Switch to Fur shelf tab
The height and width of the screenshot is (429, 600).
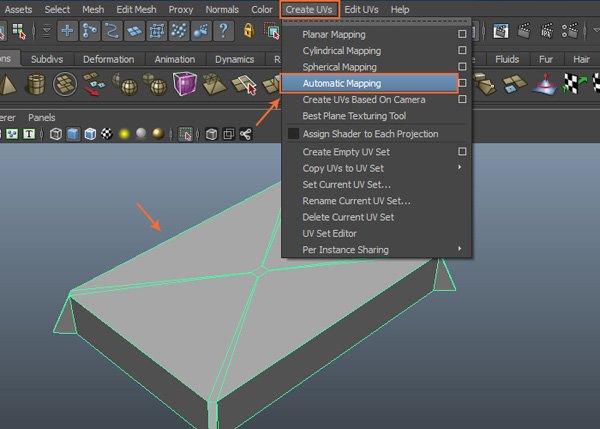[x=546, y=59]
